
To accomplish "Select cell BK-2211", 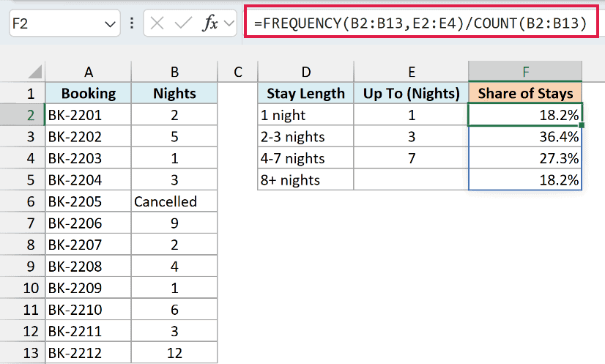I will coord(89,331).
